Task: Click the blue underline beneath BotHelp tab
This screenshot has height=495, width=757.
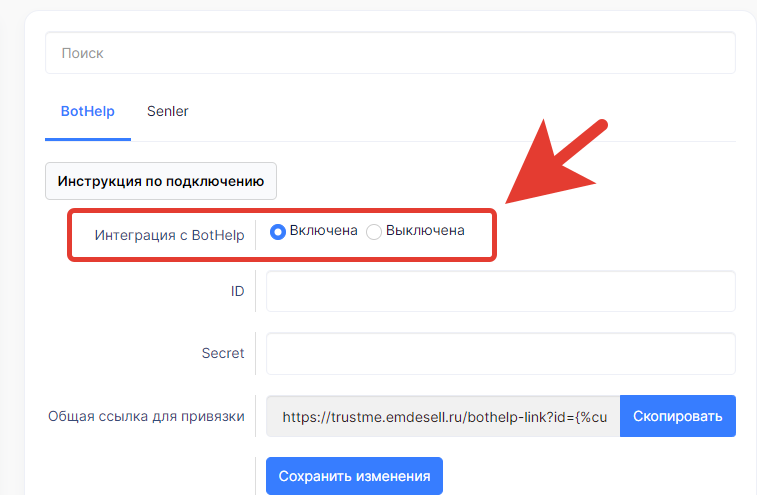Action: pos(88,140)
